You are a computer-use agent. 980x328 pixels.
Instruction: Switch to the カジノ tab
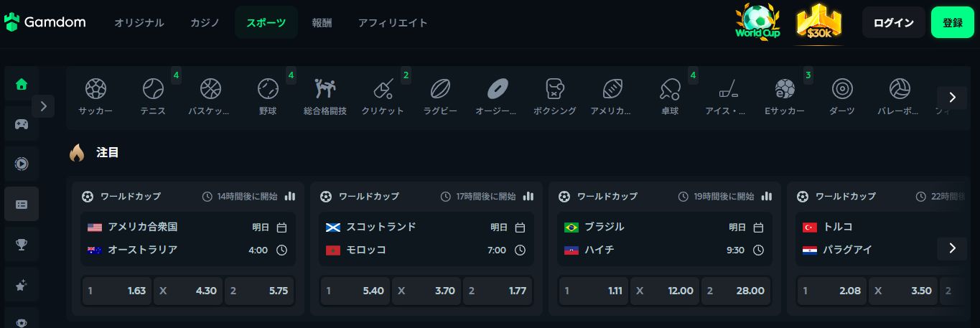(x=205, y=23)
